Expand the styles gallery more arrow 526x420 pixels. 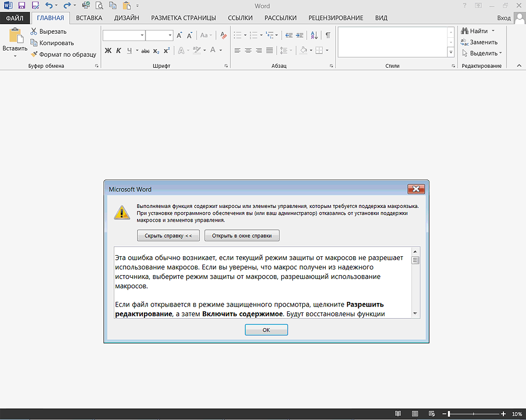click(451, 52)
